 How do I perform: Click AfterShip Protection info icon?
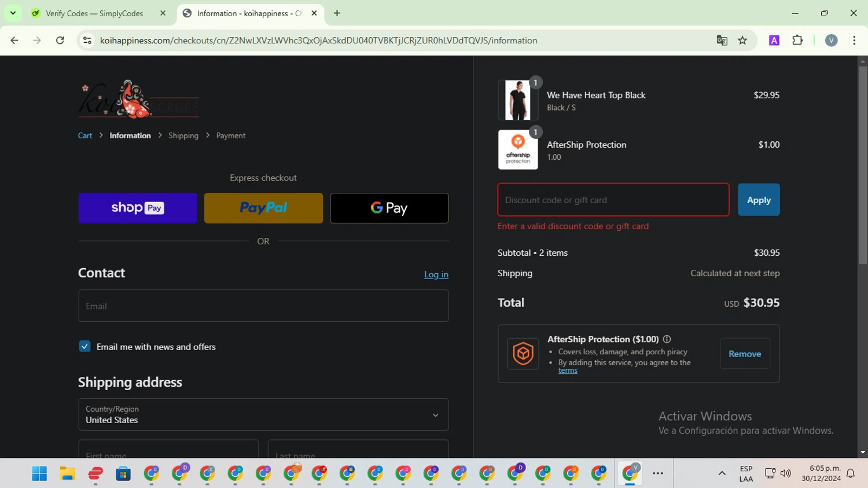[x=667, y=339]
